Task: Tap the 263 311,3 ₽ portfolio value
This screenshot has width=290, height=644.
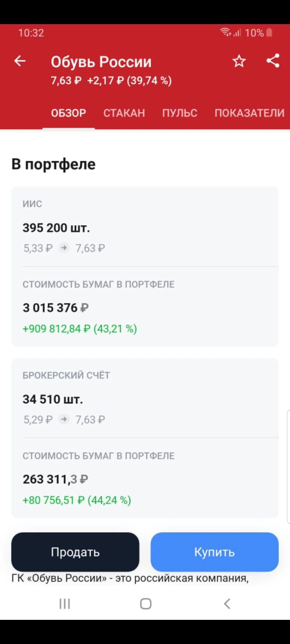Action: [x=55, y=479]
